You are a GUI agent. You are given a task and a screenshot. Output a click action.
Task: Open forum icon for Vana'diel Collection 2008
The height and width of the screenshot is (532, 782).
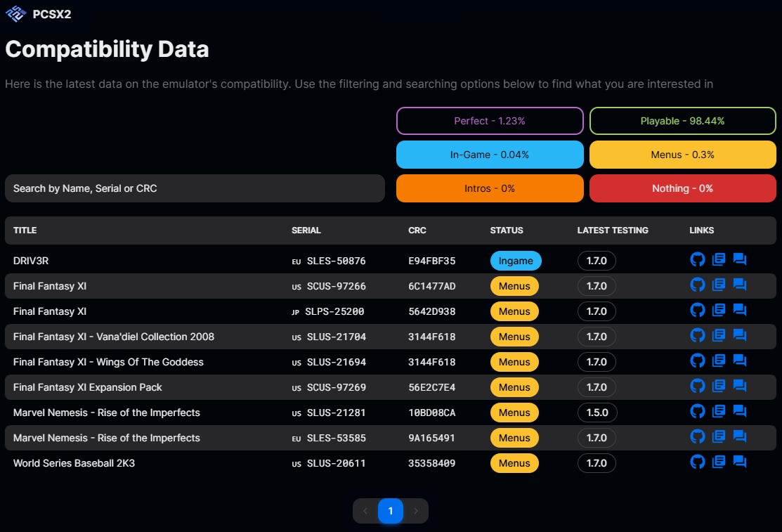(x=739, y=336)
